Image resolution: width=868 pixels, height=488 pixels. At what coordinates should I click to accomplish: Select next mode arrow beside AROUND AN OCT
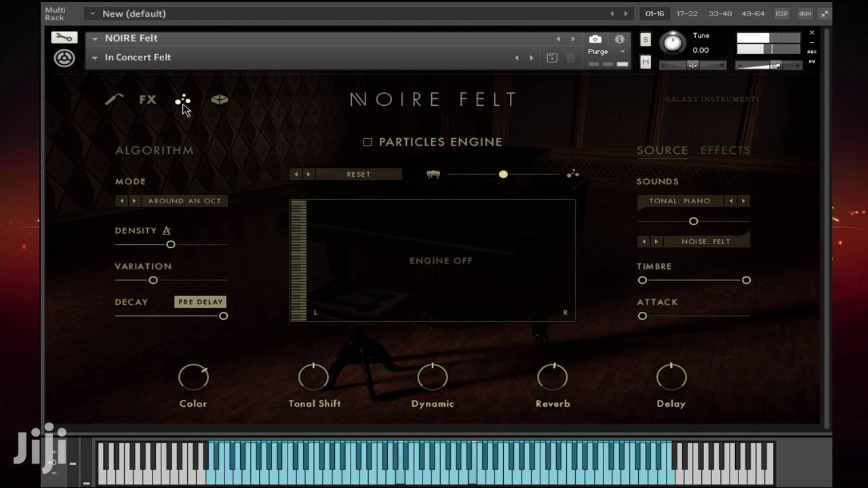point(134,201)
